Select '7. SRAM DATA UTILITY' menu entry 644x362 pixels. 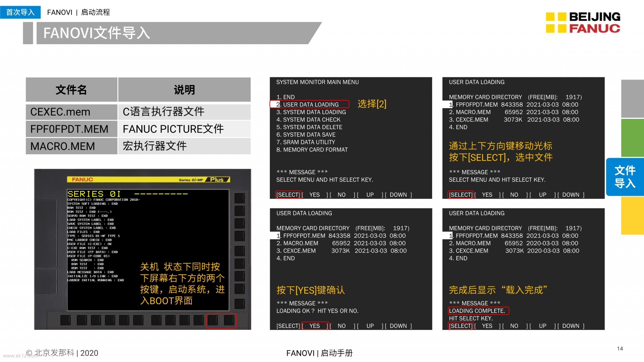click(306, 142)
